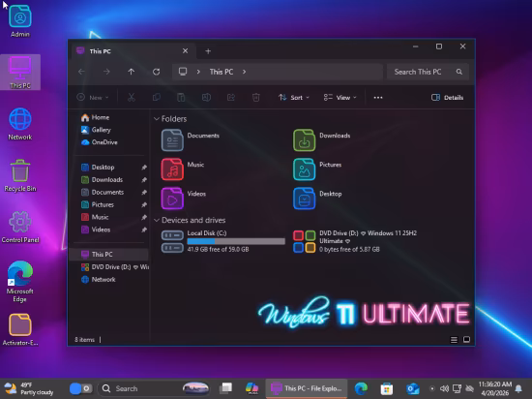532x399 pixels.
Task: Launch the Microsoft Edge desktop shortcut
Action: coord(20,281)
